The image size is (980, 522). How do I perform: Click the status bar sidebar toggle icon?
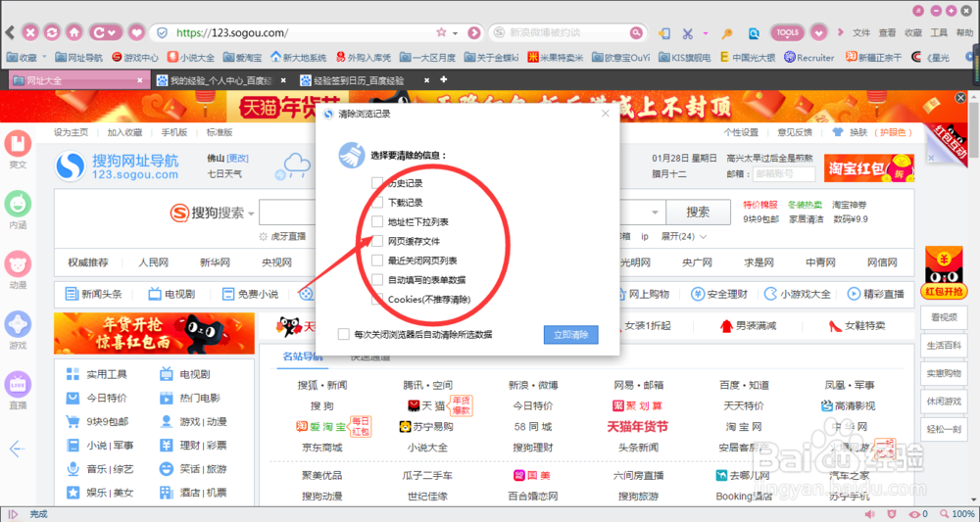(x=13, y=514)
